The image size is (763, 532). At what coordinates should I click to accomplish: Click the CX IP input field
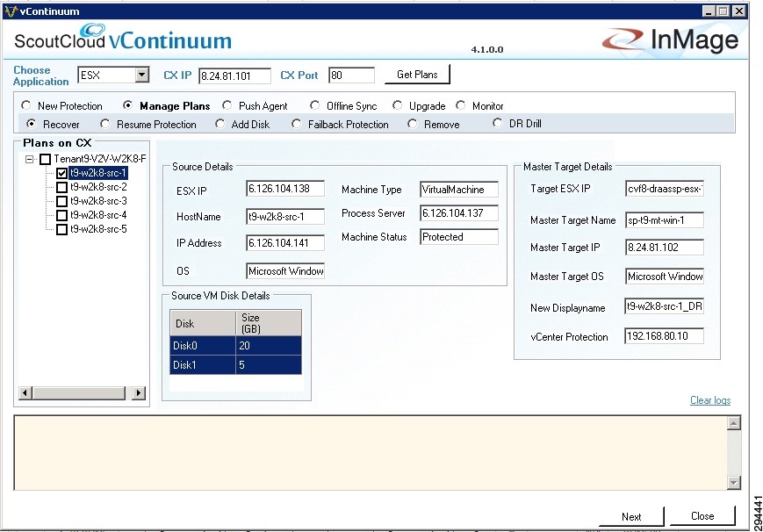234,75
